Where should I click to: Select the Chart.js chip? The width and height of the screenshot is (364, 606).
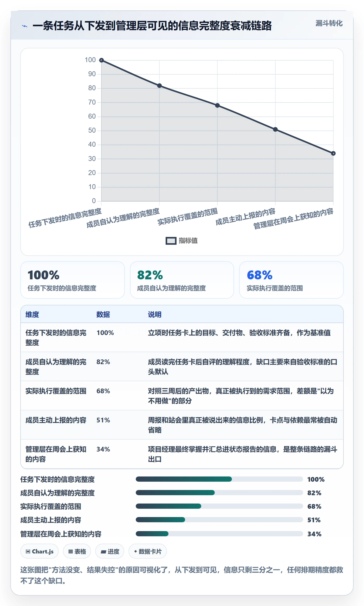tap(40, 551)
